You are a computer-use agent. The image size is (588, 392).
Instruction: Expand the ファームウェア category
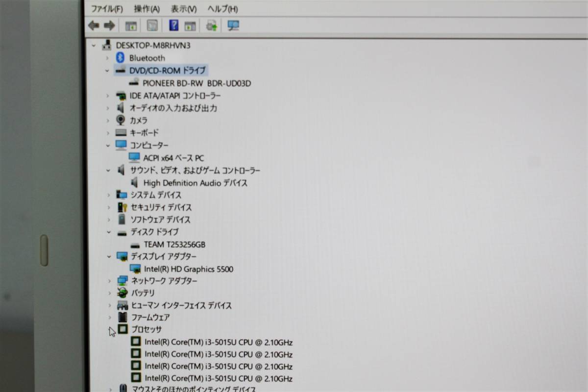[109, 318]
